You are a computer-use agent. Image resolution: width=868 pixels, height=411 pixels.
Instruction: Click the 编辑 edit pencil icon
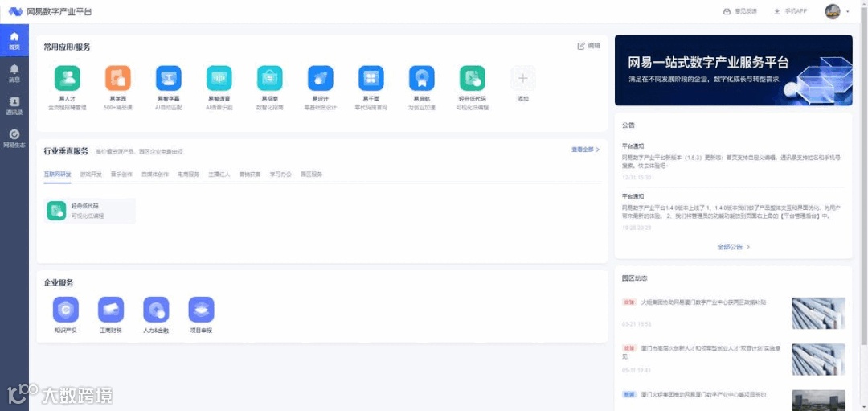581,46
